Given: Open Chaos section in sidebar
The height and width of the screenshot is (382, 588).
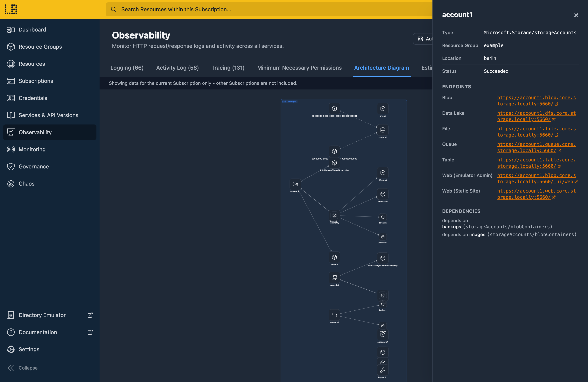Looking at the screenshot, I should (x=50, y=184).
